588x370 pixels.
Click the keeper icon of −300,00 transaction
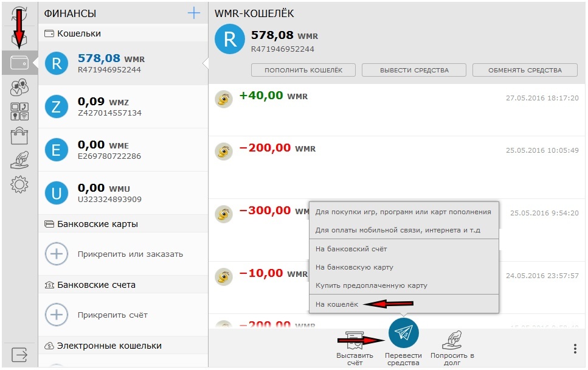(224, 214)
